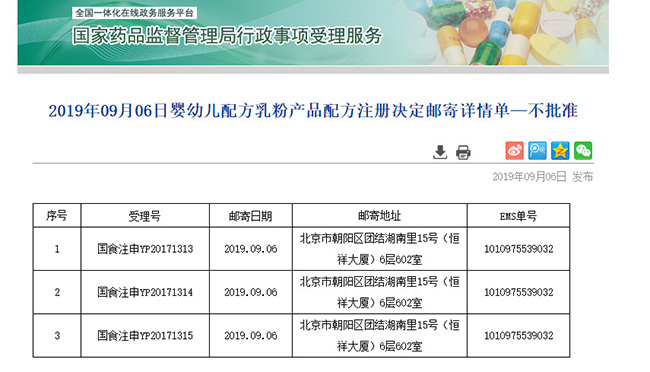Click the EMS单号 column header
This screenshot has height=372, width=650.
click(x=519, y=216)
